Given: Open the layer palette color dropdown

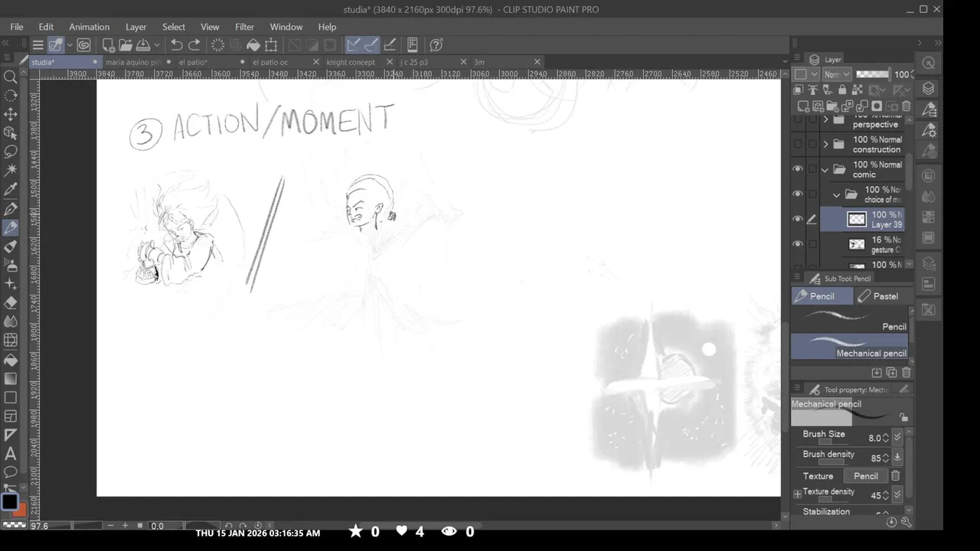Looking at the screenshot, I should (x=805, y=74).
